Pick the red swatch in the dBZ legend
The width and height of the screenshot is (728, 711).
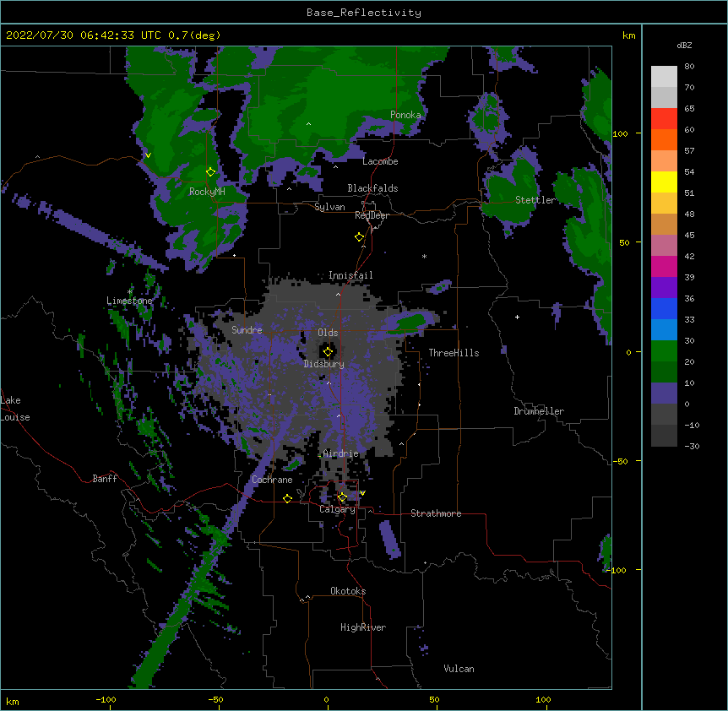click(x=664, y=119)
